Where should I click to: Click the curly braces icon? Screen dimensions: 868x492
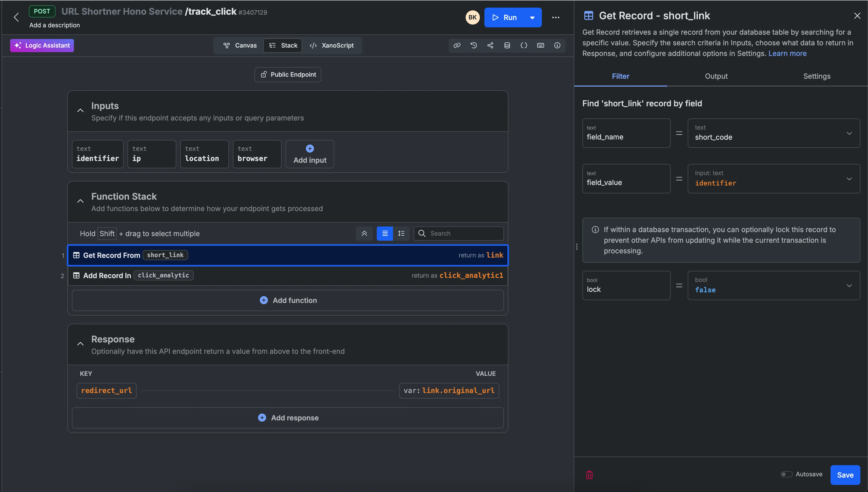524,45
